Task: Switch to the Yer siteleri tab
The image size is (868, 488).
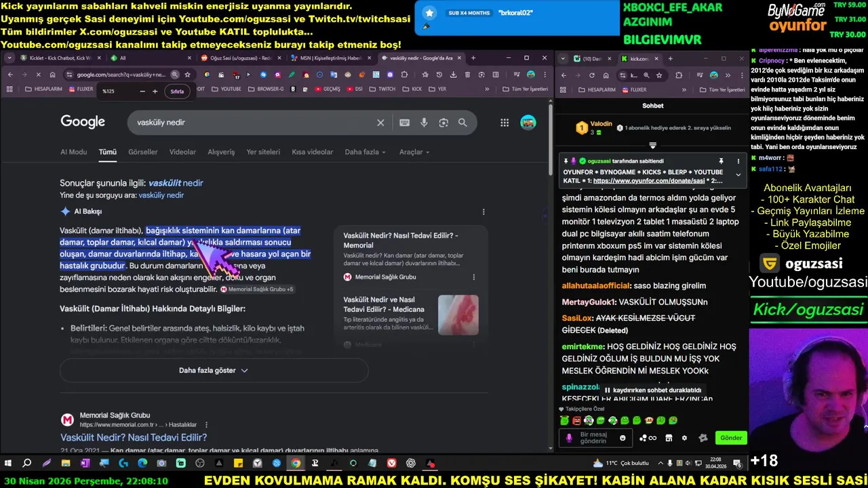Action: coord(263,152)
